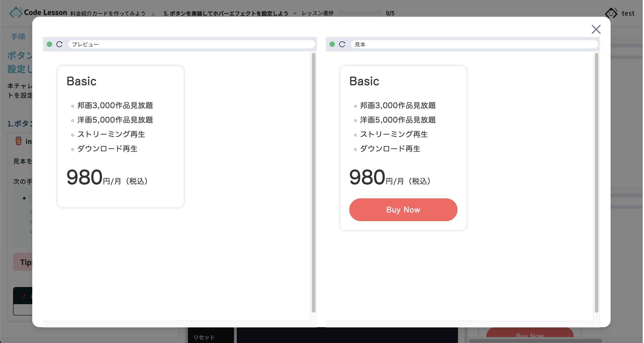Click the プレビュー address field
644x343 pixels.
coord(191,44)
